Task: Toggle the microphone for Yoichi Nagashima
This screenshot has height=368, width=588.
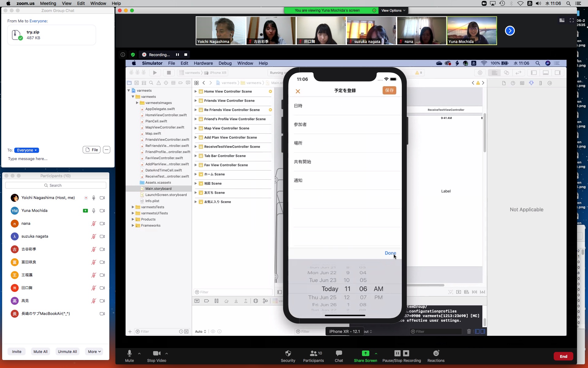Action: pyautogui.click(x=94, y=198)
